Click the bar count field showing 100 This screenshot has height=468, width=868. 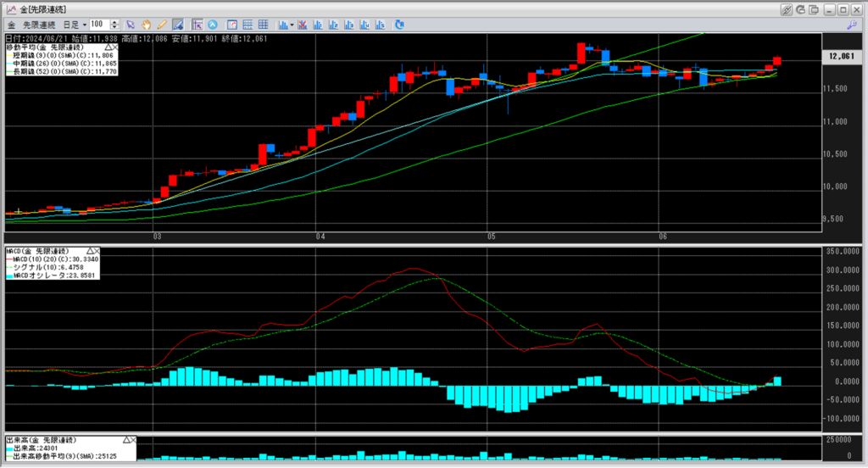click(98, 25)
